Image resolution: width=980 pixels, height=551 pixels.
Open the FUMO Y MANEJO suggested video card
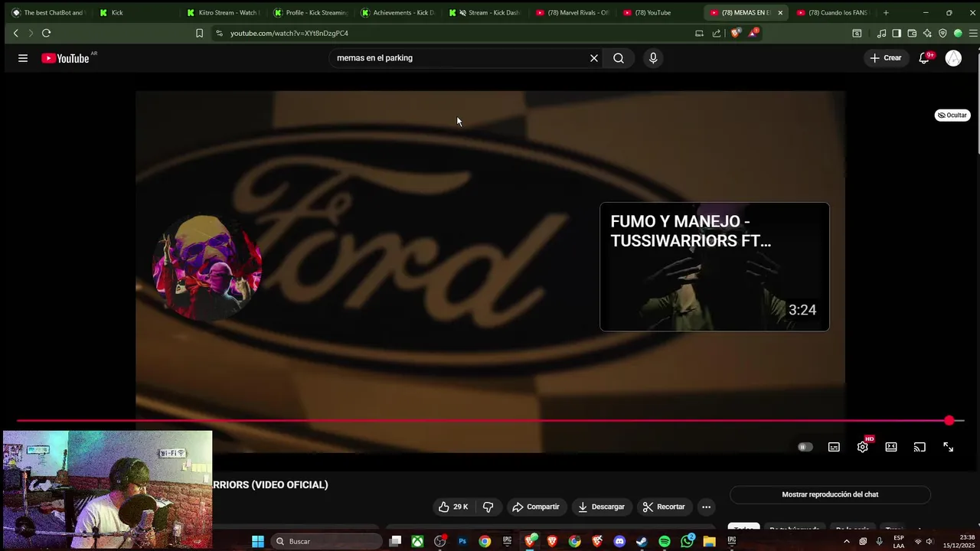click(x=714, y=267)
